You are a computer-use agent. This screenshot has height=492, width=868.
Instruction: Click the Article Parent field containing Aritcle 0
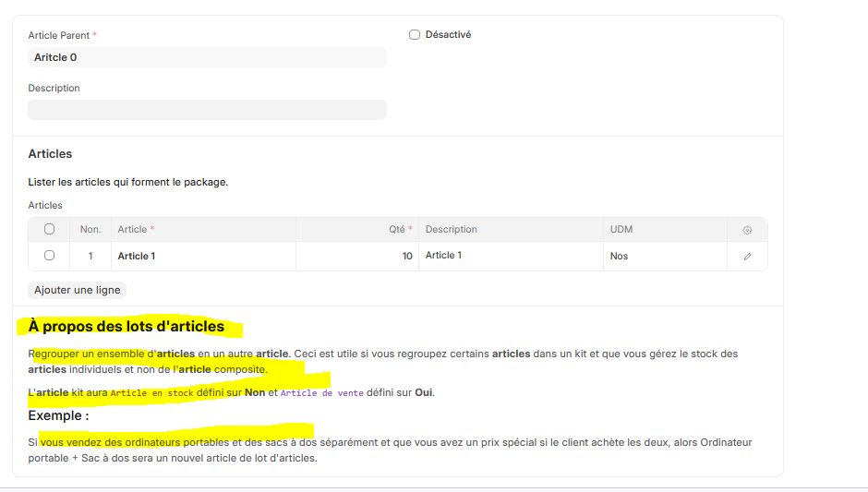pyautogui.click(x=207, y=57)
